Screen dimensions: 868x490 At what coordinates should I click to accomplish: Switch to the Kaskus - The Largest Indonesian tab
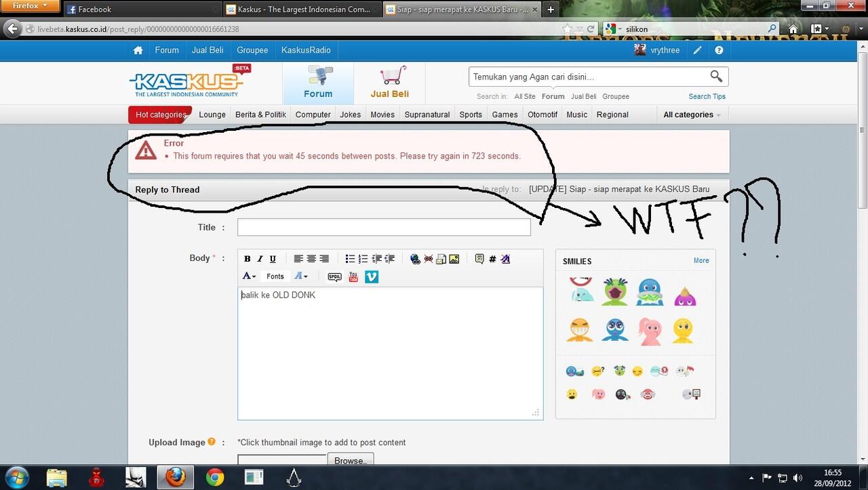coord(302,9)
